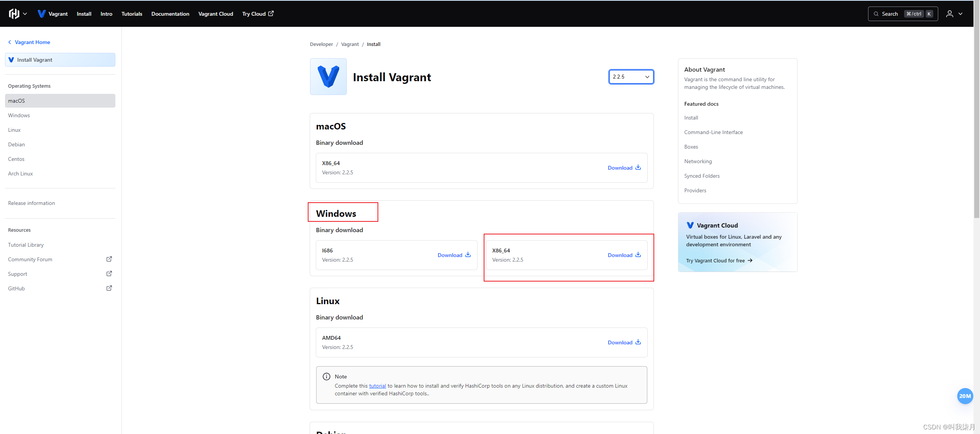Image resolution: width=980 pixels, height=434 pixels.
Task: Open Tutorials in top navigation
Action: (x=132, y=14)
